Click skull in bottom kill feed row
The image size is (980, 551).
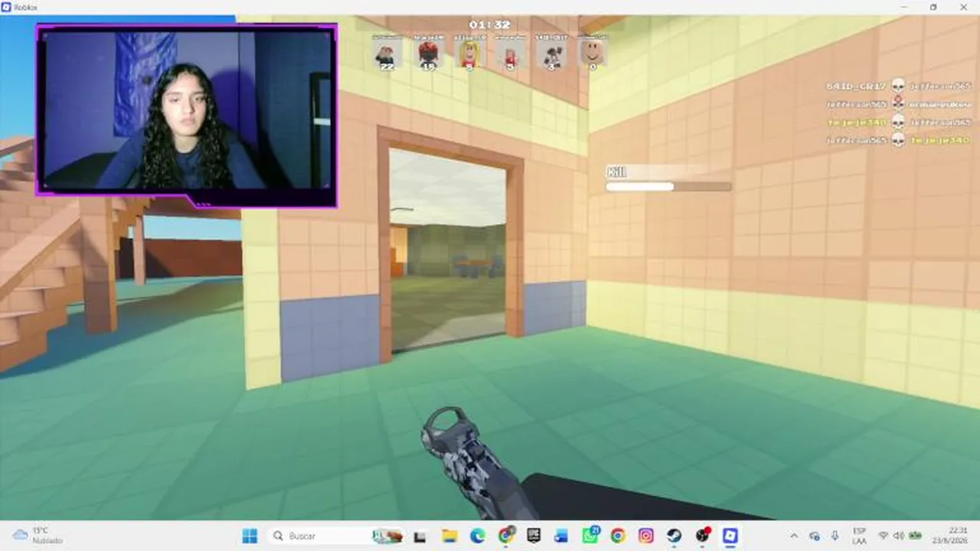tap(898, 140)
